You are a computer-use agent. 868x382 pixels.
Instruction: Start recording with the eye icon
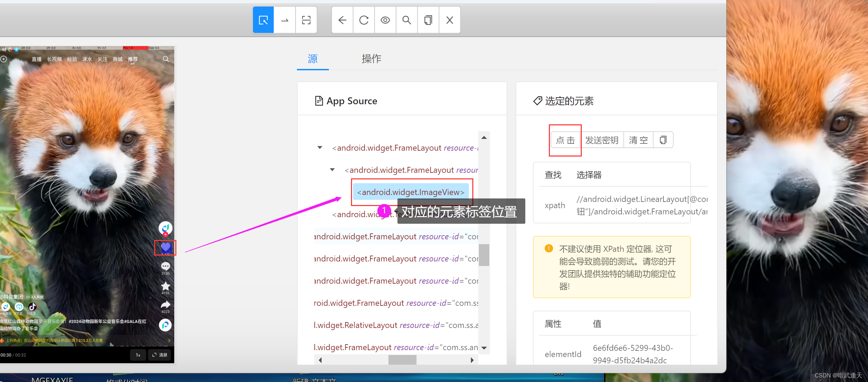coord(385,20)
